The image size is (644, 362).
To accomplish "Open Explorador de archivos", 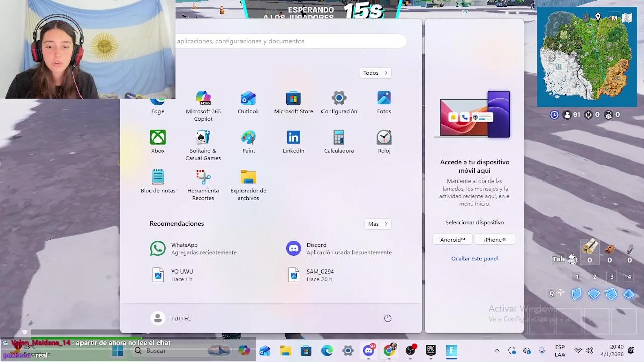I will pos(248,185).
